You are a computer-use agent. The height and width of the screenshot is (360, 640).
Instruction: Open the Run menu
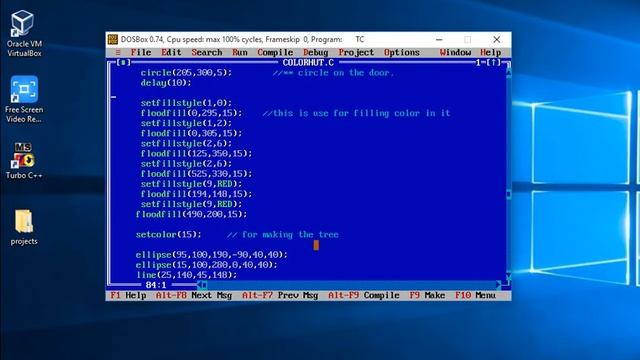(240, 52)
